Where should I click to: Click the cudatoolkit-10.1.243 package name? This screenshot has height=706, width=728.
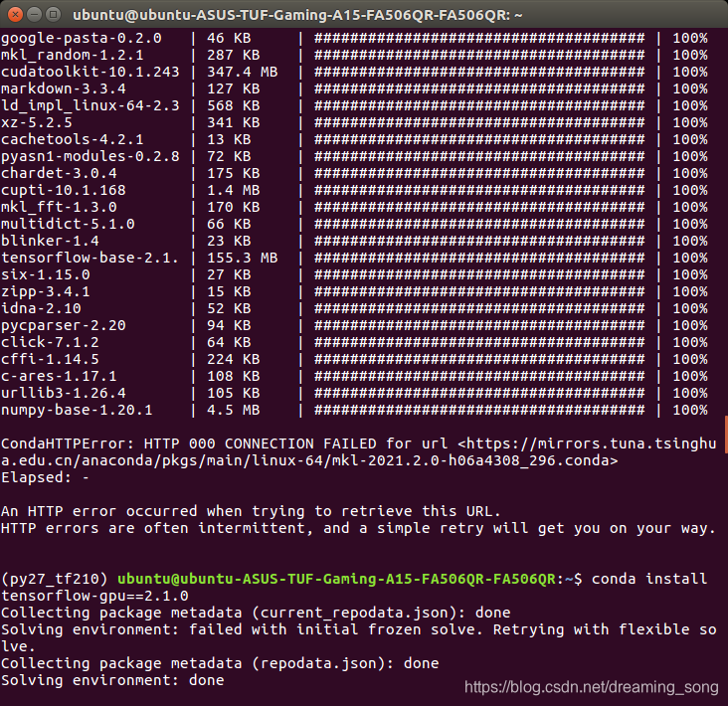[x=91, y=72]
